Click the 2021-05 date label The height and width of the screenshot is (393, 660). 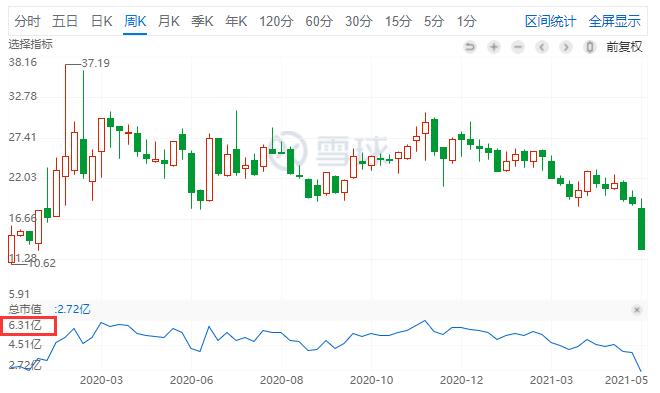(626, 380)
